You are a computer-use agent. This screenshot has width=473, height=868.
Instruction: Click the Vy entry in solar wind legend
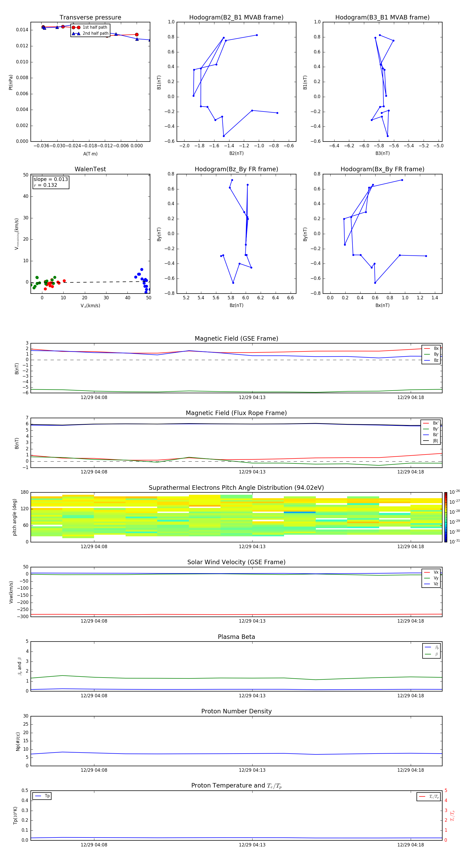tap(431, 578)
